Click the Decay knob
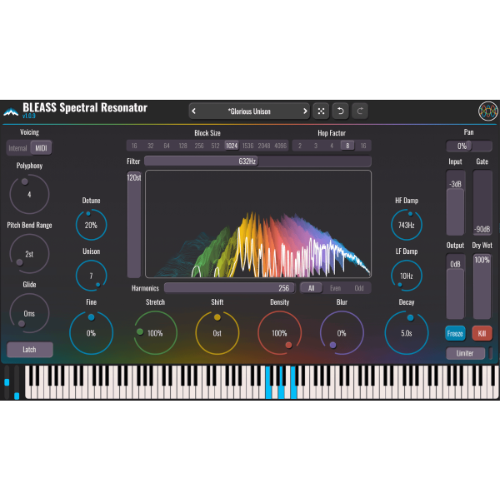The width and height of the screenshot is (500, 500). click(x=406, y=333)
